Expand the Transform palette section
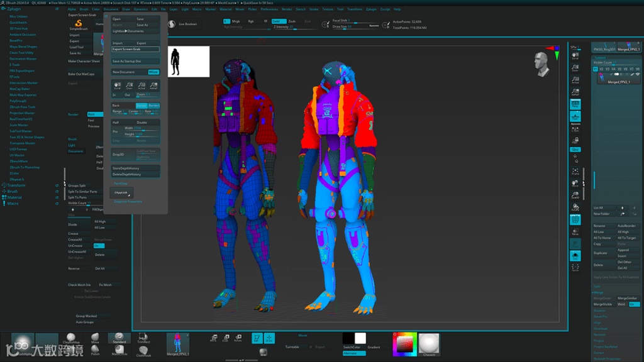The height and width of the screenshot is (362, 644). pos(16,185)
